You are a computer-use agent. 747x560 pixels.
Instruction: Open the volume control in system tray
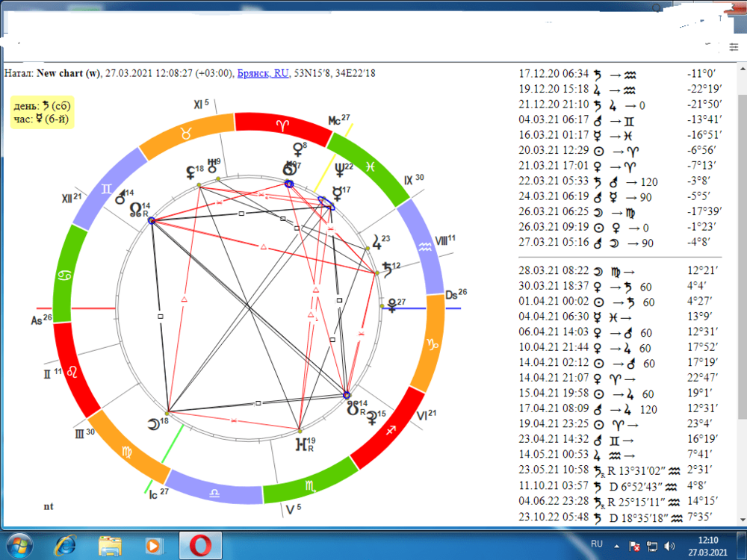point(669,547)
